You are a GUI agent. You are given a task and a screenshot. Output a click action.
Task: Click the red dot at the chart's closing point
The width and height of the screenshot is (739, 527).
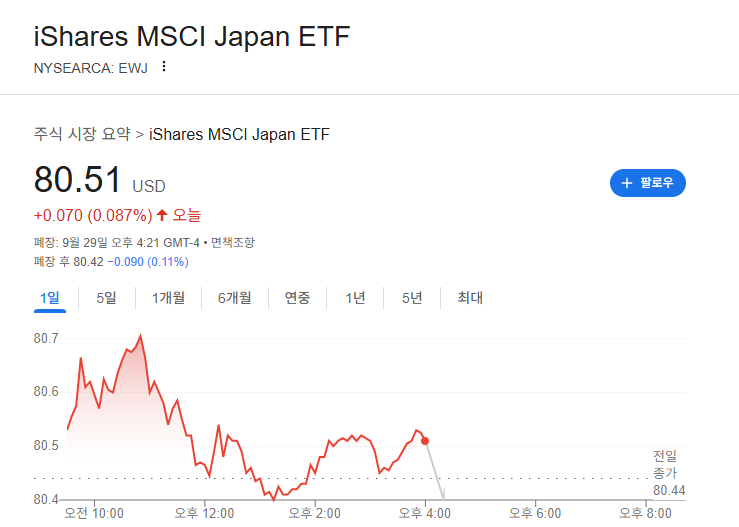425,441
